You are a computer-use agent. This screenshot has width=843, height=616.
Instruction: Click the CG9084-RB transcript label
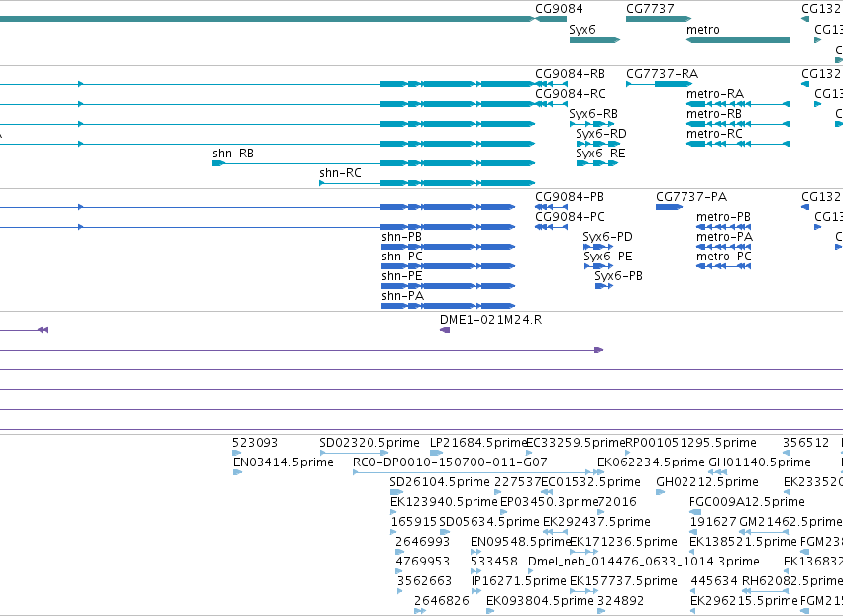coord(570,74)
